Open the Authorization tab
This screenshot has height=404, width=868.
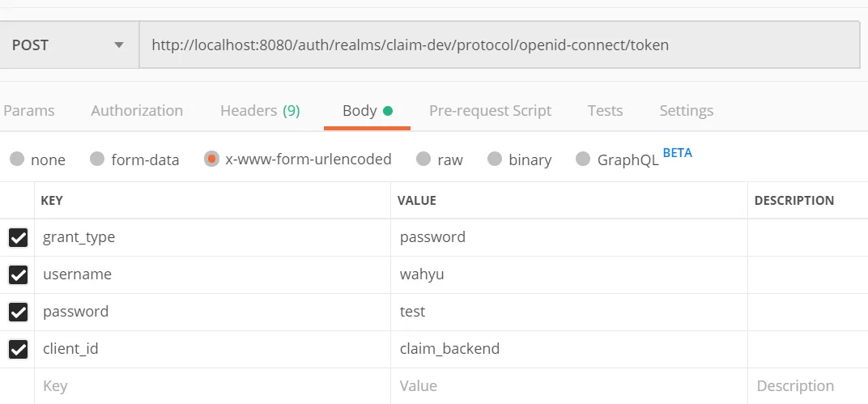(x=137, y=111)
